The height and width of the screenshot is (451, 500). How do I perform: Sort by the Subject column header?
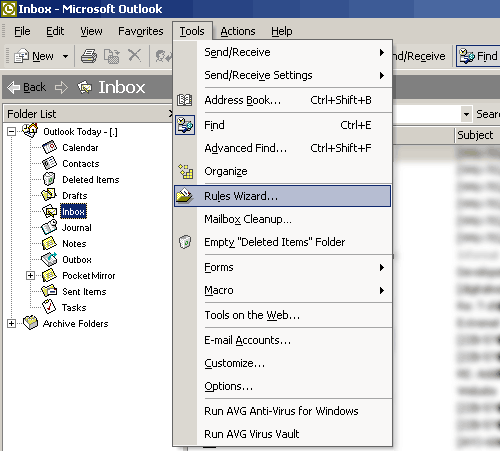tap(477, 135)
